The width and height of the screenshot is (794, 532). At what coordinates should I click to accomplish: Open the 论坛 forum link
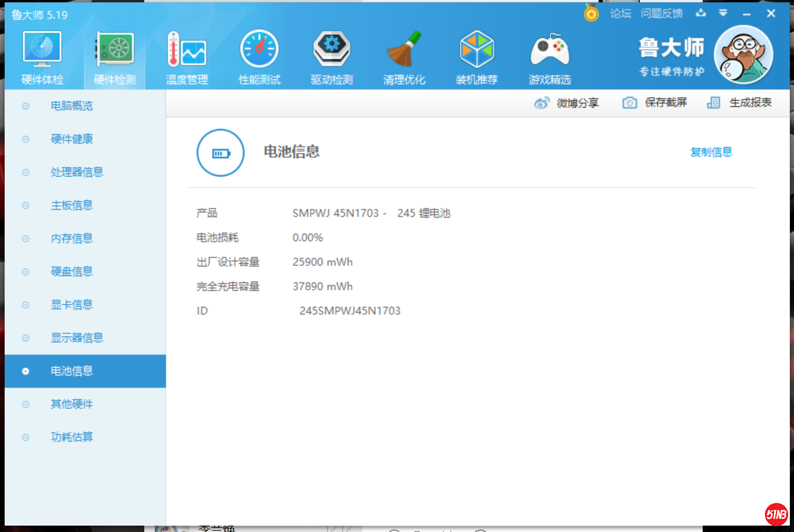[x=620, y=13]
